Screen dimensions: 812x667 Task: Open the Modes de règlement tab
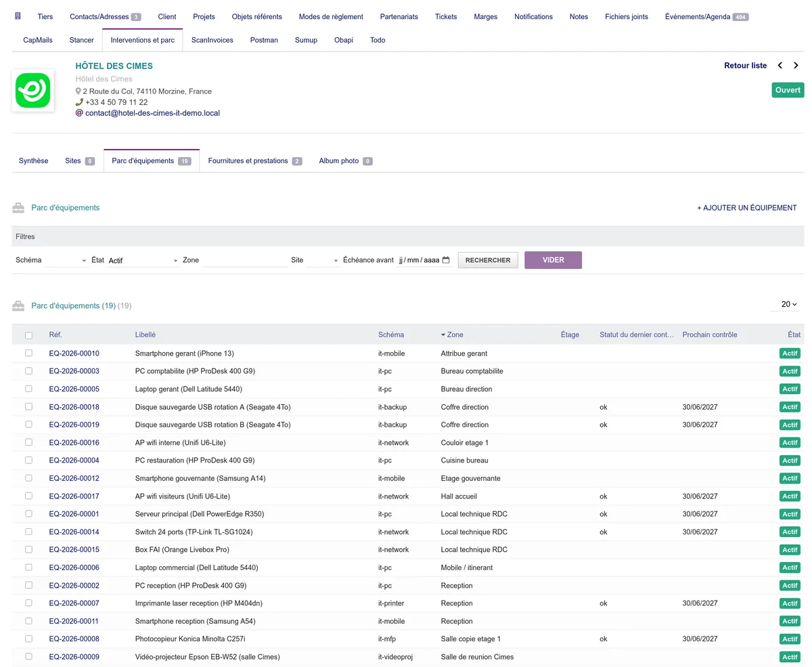coord(331,16)
